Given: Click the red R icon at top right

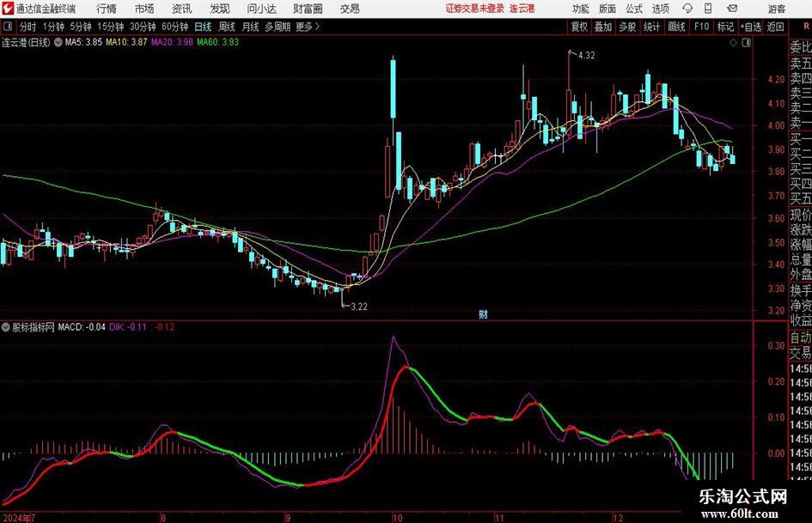Looking at the screenshot, I should 806,27.
